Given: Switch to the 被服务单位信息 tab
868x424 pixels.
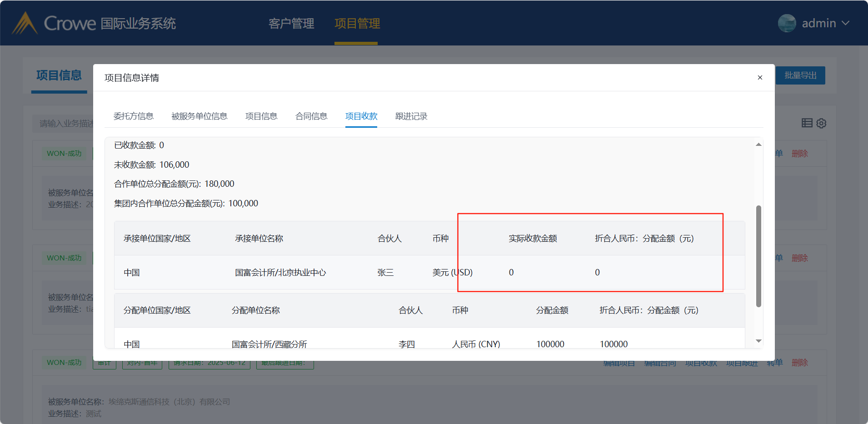Looking at the screenshot, I should point(199,116).
